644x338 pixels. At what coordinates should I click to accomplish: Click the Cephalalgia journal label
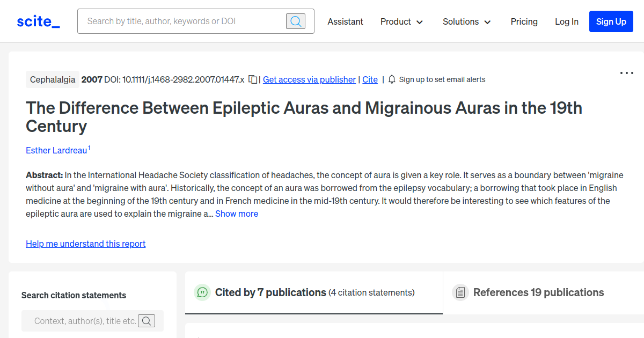pyautogui.click(x=53, y=79)
